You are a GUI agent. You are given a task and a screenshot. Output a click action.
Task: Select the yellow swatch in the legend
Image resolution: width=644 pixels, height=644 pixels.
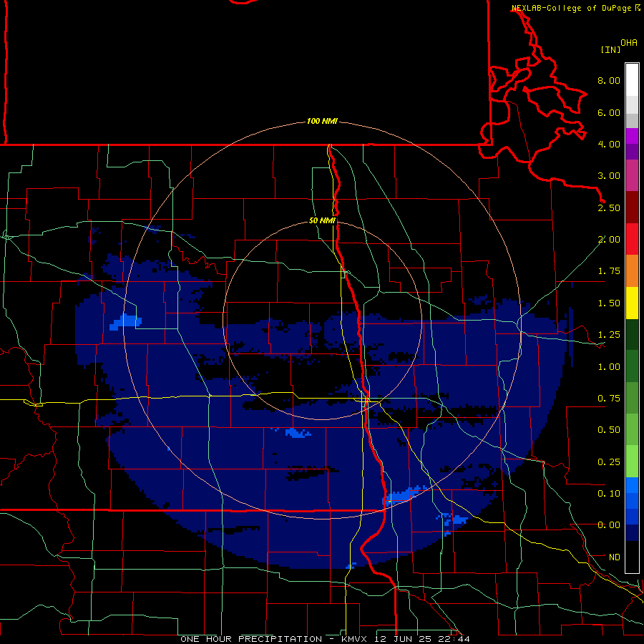click(x=632, y=303)
